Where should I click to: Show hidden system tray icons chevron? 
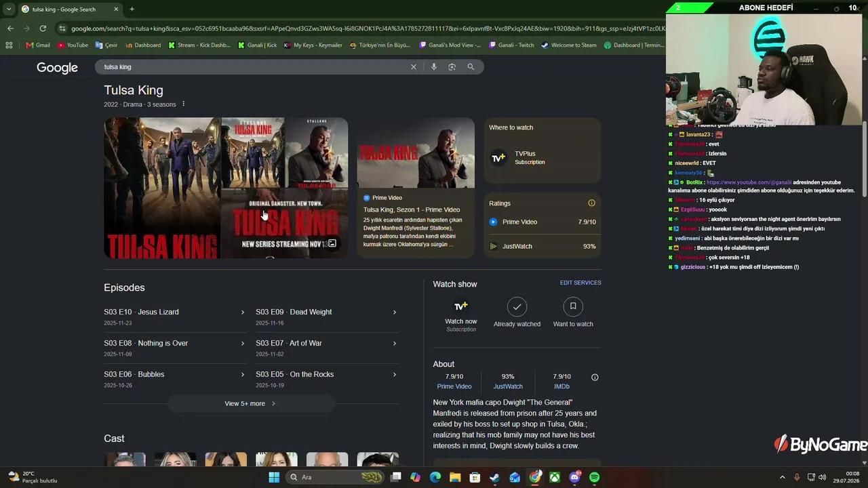[782, 477]
